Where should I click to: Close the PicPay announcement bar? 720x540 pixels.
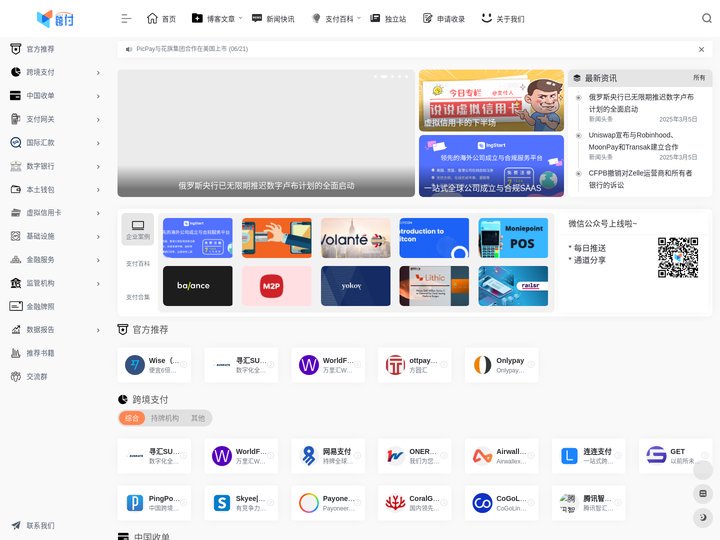[x=701, y=49]
